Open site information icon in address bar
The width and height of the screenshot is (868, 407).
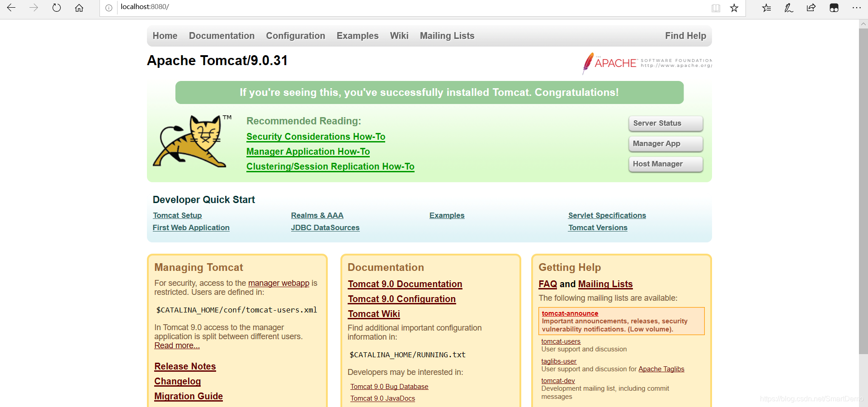tap(108, 8)
